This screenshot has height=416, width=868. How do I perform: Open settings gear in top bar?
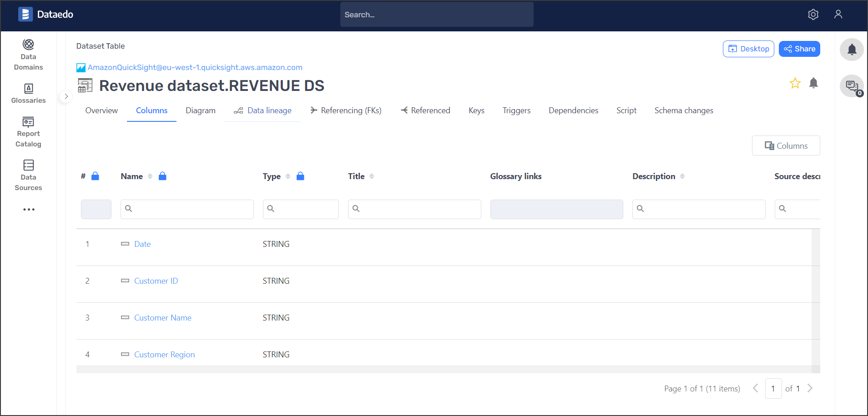pos(813,15)
